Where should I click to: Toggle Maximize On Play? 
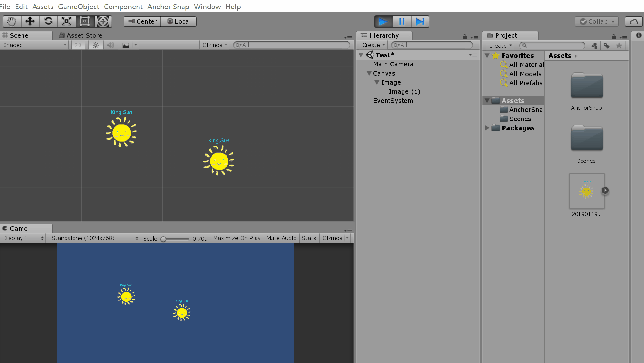coord(237,238)
